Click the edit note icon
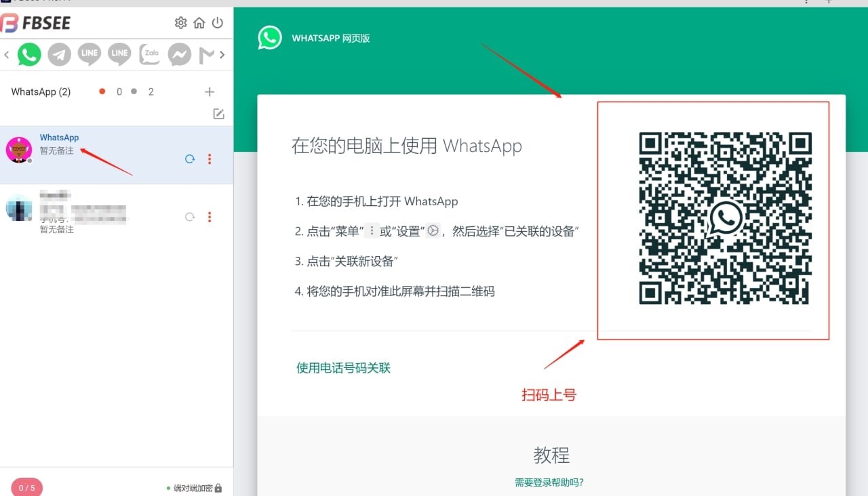The height and width of the screenshot is (496, 868). coord(218,114)
